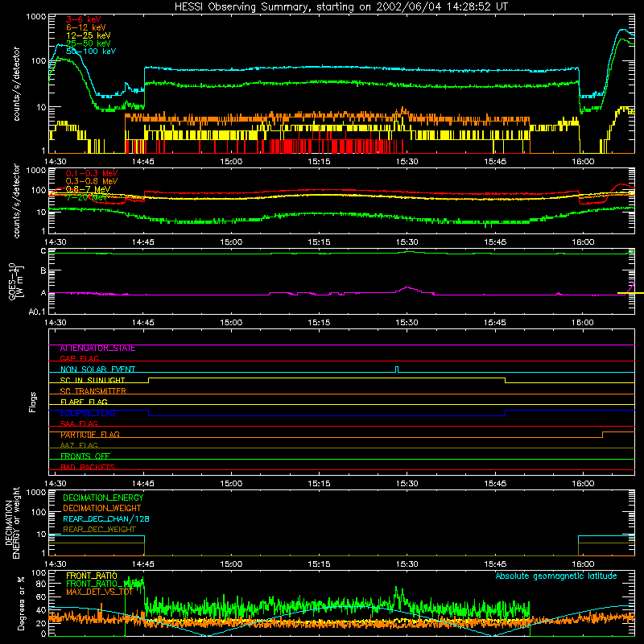Select the SAA_FLAG label
644x644 pixels.
[79, 423]
